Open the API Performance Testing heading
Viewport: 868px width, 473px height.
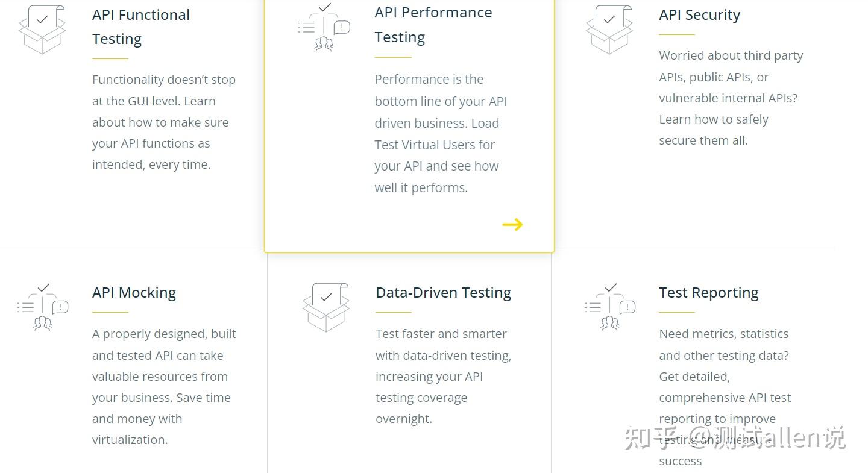click(x=433, y=25)
